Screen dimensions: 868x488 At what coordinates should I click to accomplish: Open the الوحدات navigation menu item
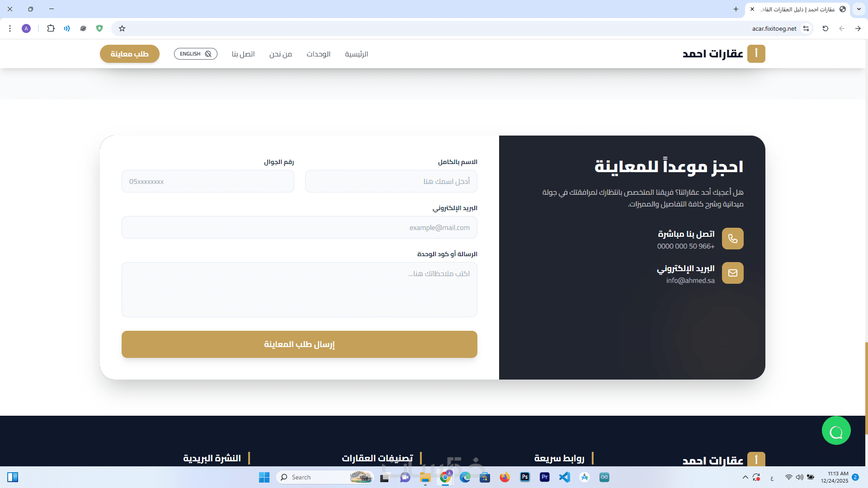click(318, 54)
